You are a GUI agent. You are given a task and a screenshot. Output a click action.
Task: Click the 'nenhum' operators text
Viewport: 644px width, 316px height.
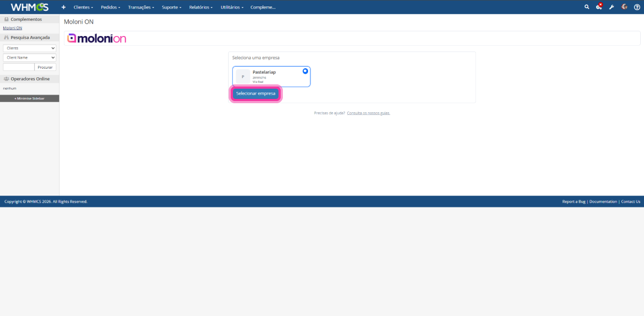click(x=9, y=88)
